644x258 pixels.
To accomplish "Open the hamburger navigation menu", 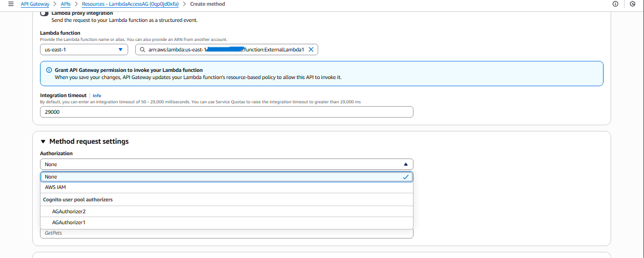I will [x=11, y=4].
